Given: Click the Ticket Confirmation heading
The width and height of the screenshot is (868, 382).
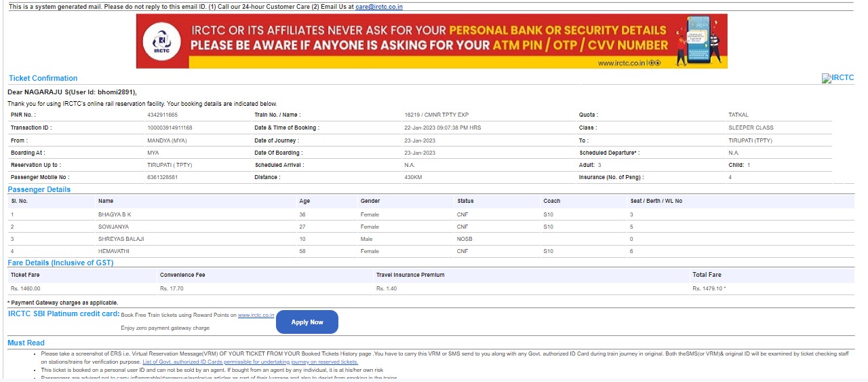Looking at the screenshot, I should pos(43,78).
